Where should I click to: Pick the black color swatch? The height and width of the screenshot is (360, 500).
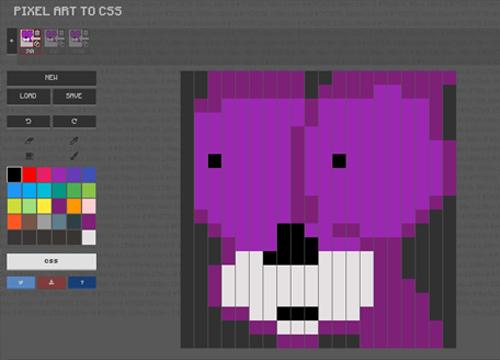tap(14, 175)
